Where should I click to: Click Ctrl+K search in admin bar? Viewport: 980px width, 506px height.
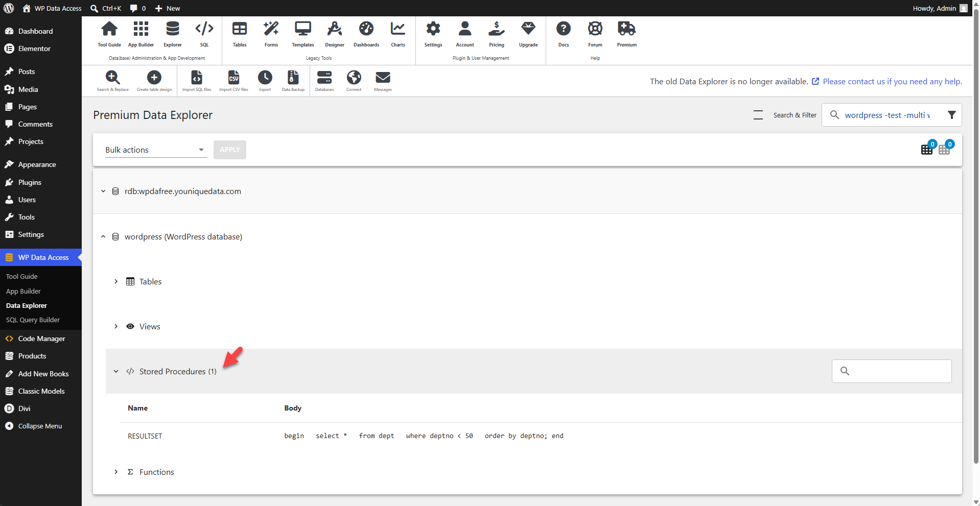(x=106, y=8)
